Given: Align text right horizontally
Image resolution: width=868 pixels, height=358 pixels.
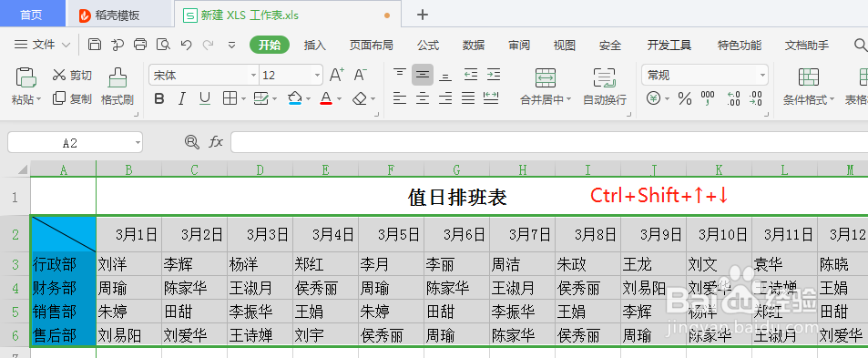Looking at the screenshot, I should (445, 98).
